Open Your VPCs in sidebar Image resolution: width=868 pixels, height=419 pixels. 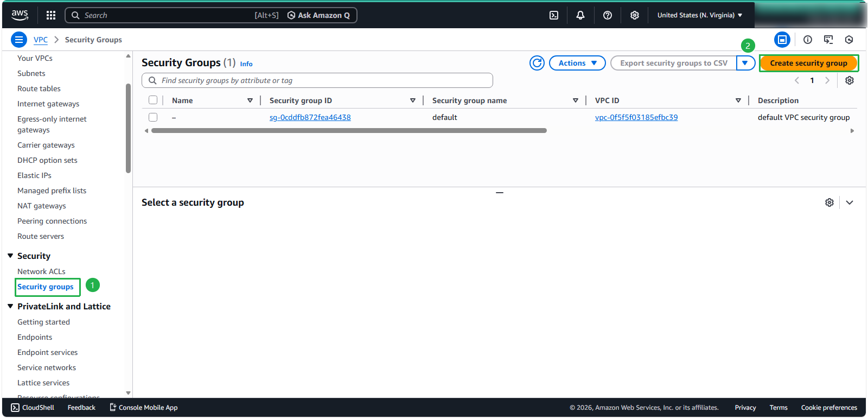35,58
